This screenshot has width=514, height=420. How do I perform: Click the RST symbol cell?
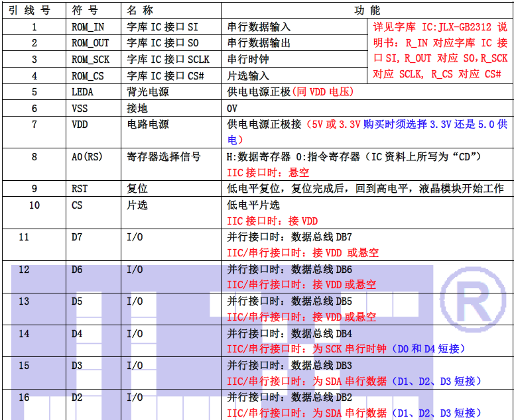click(80, 189)
